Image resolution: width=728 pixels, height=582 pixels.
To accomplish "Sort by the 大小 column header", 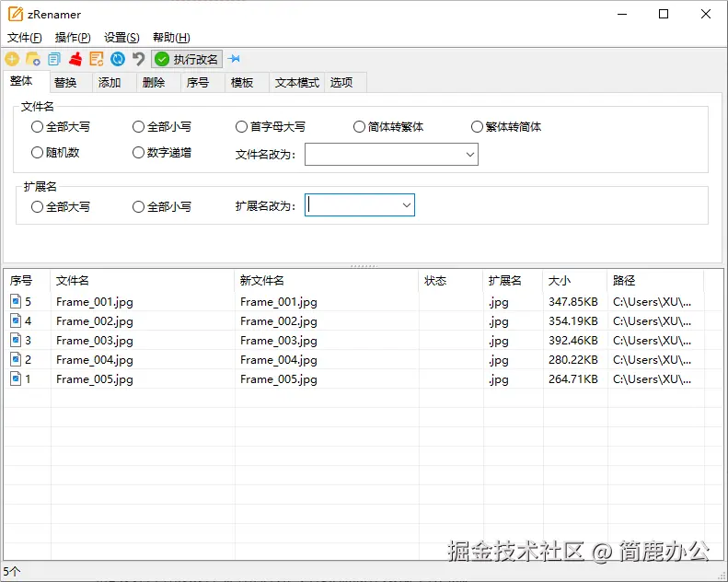I will [x=575, y=281].
